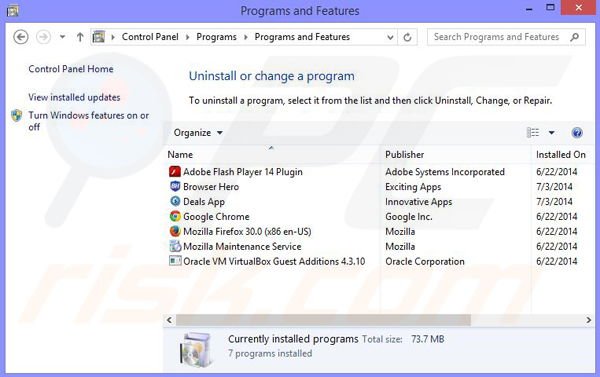Select the Mozilla Firefox icon
The height and width of the screenshot is (377, 600).
click(175, 231)
